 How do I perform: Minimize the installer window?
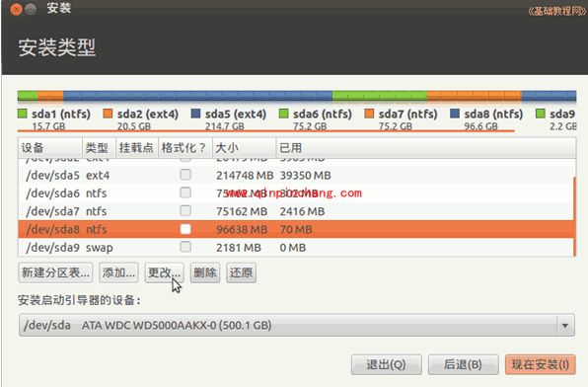click(x=32, y=9)
